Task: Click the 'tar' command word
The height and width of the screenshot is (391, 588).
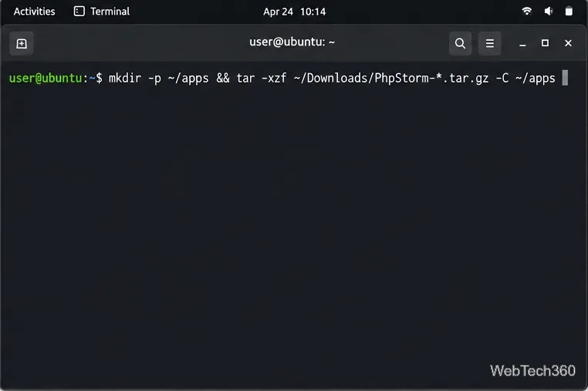Action: point(245,79)
